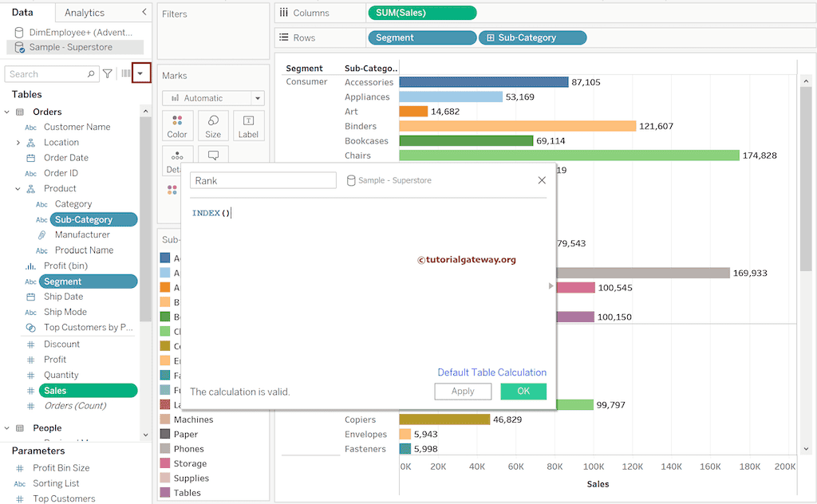Image resolution: width=817 pixels, height=504 pixels.
Task: Click the Size shelf icon
Action: pos(212,125)
